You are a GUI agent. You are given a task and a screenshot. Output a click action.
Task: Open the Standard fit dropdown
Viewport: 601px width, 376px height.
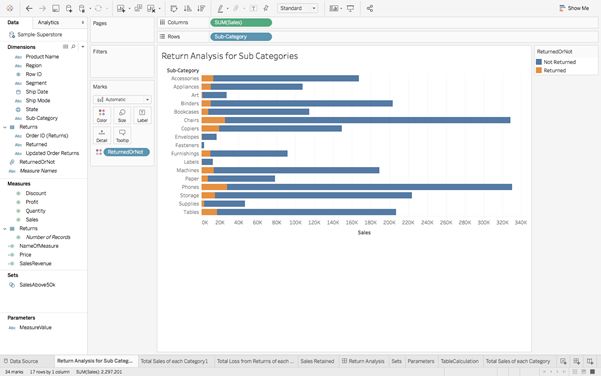tap(298, 8)
